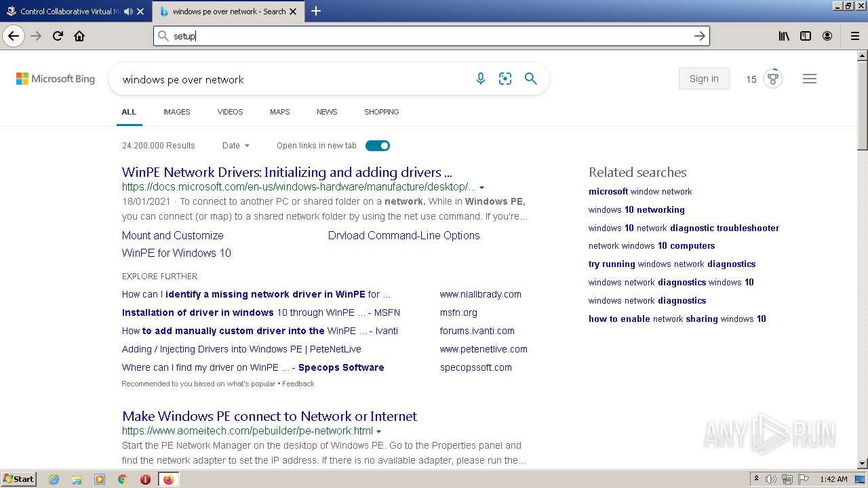Click related search try running windows network diagnostics

click(x=672, y=264)
